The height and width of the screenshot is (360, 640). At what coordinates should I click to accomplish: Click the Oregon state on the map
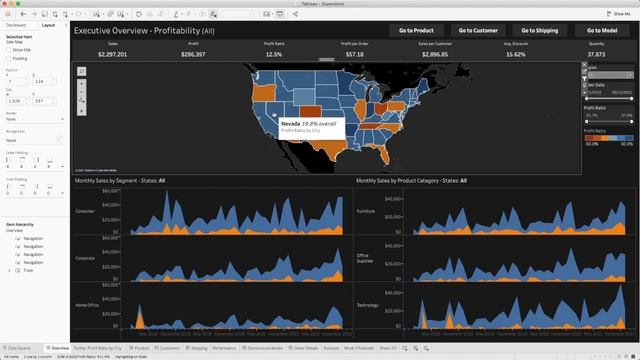pos(263,92)
